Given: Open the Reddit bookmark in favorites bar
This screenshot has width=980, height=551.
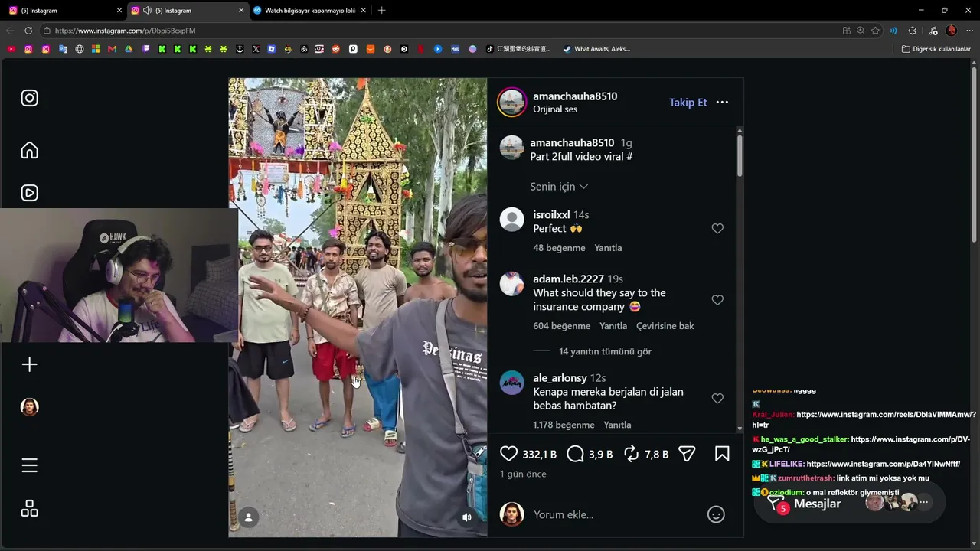Looking at the screenshot, I should pyautogui.click(x=336, y=49).
